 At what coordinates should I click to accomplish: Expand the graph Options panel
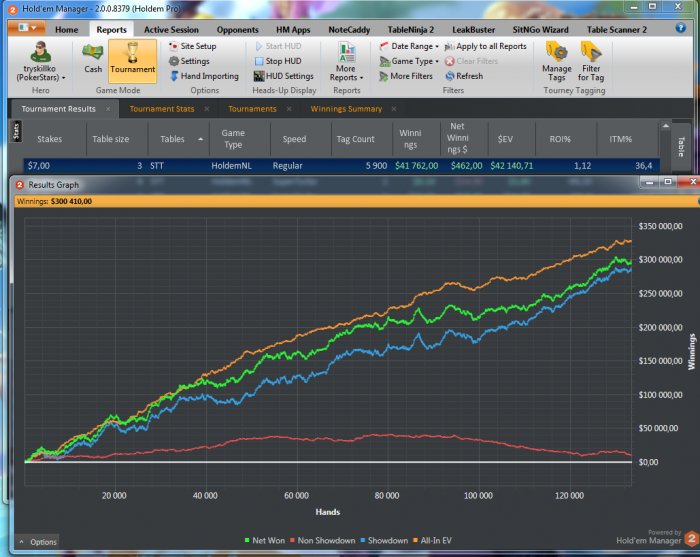point(37,542)
